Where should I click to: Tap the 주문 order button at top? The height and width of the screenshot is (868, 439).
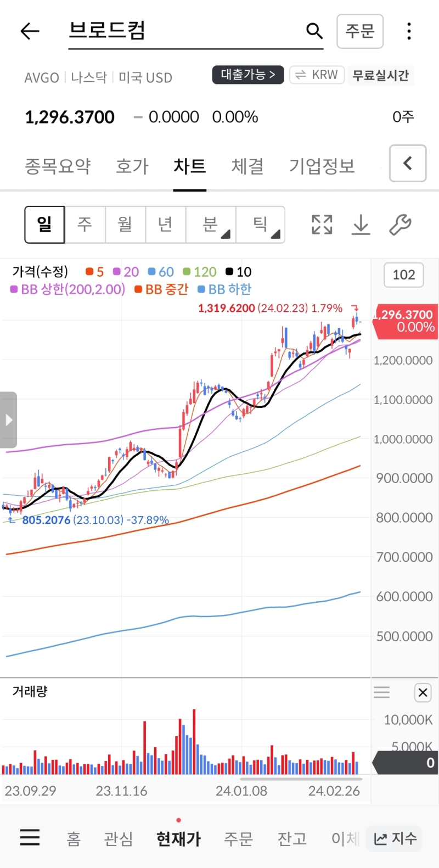click(360, 31)
